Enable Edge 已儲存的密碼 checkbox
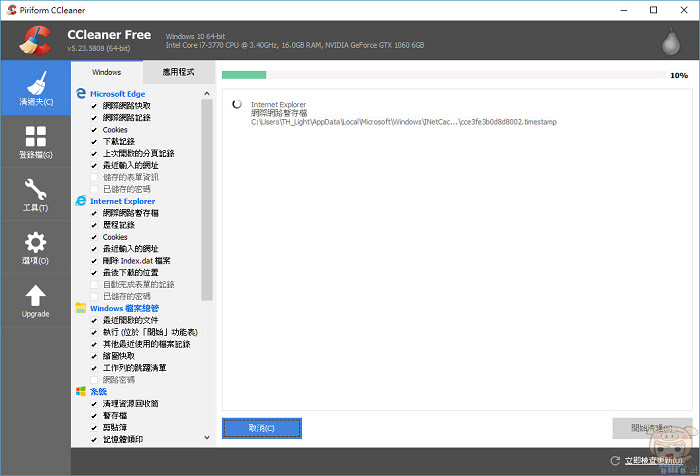The width and height of the screenshot is (700, 476). (94, 189)
